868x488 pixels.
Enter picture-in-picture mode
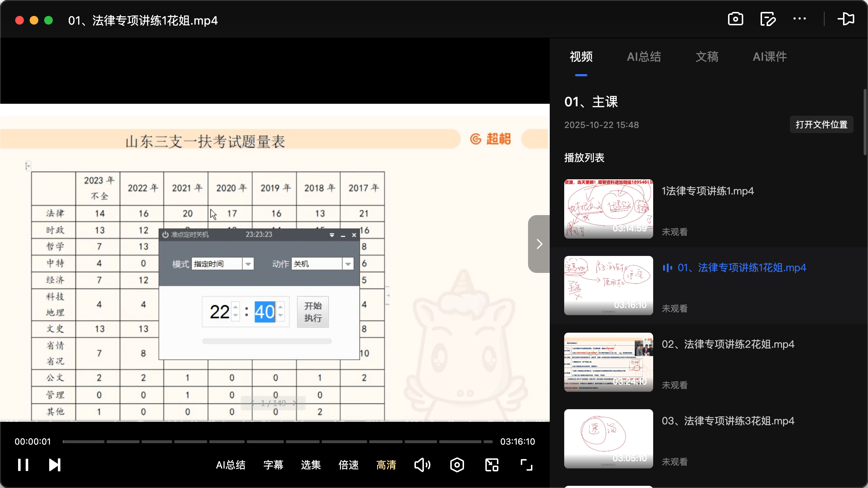tap(491, 465)
